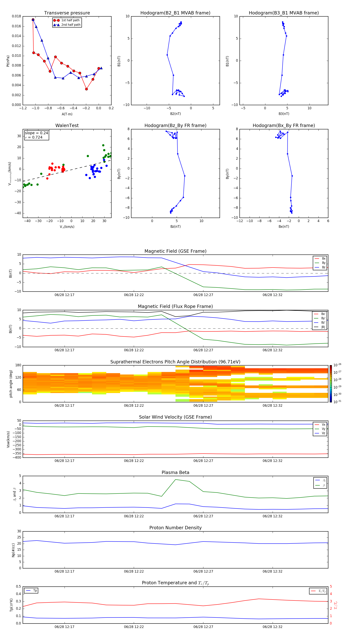Screen dimensions: 351x644
Task: Click the Pt(nPa) y-axis label
Action: [x=8, y=61]
